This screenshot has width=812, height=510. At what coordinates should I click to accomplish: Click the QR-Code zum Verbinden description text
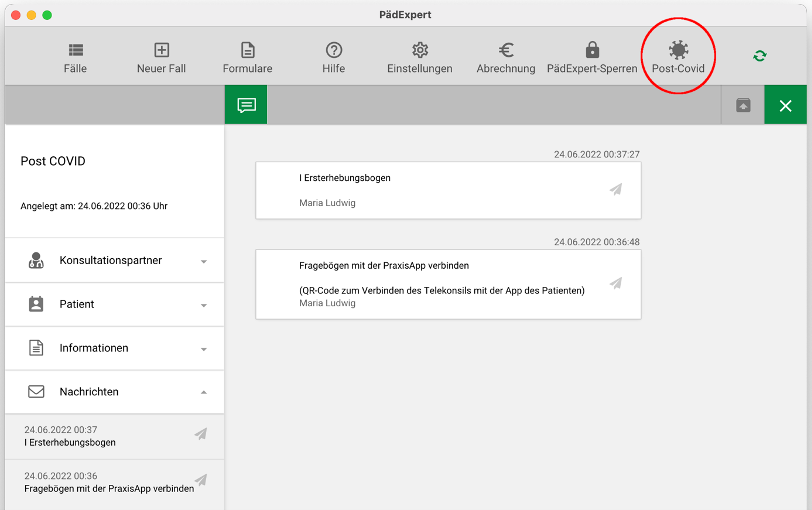[442, 290]
